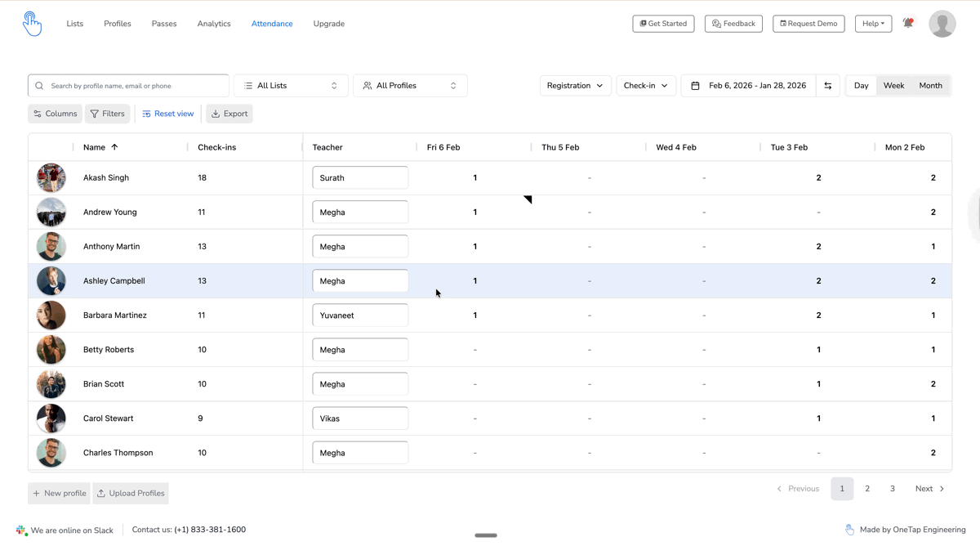
Task: Open the Analytics menu tab
Action: [214, 24]
